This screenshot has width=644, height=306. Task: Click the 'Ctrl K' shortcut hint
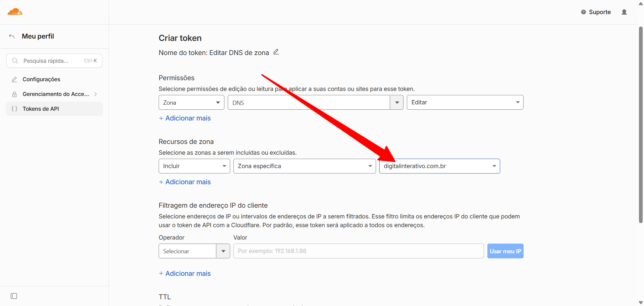click(x=91, y=61)
